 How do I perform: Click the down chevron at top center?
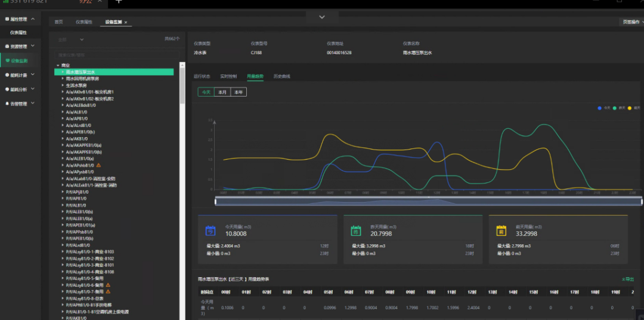point(322,17)
